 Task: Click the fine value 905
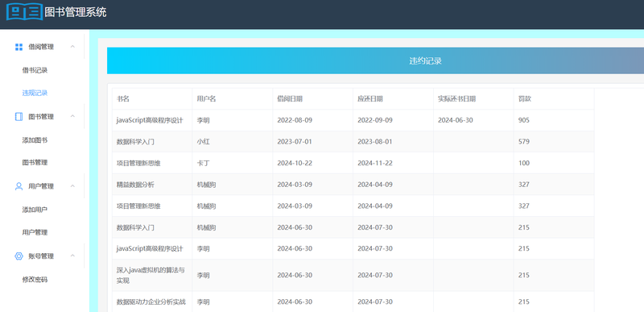[524, 120]
